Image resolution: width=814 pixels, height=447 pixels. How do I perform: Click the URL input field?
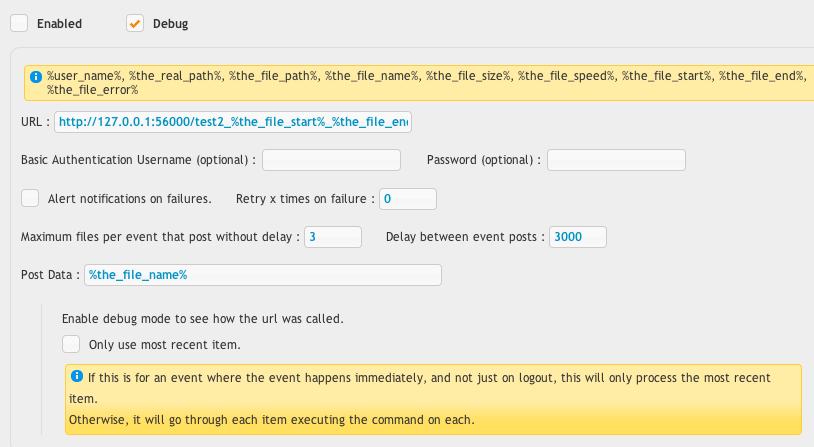(x=233, y=122)
